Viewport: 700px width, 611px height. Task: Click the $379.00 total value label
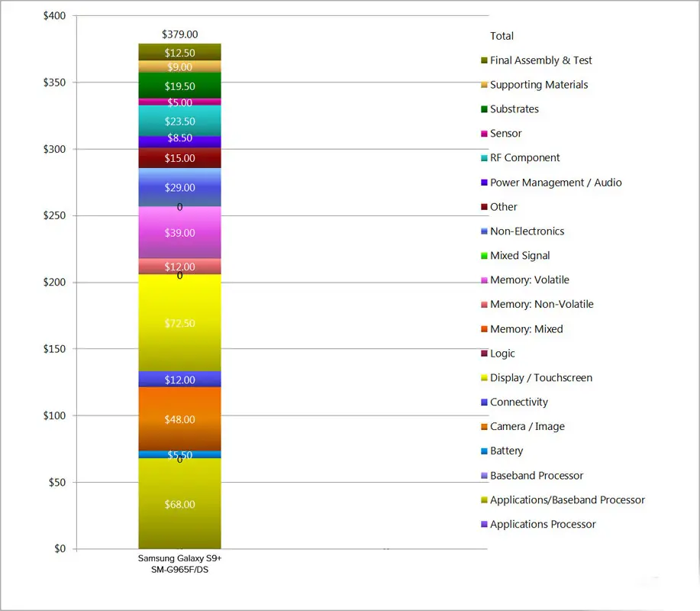179,34
